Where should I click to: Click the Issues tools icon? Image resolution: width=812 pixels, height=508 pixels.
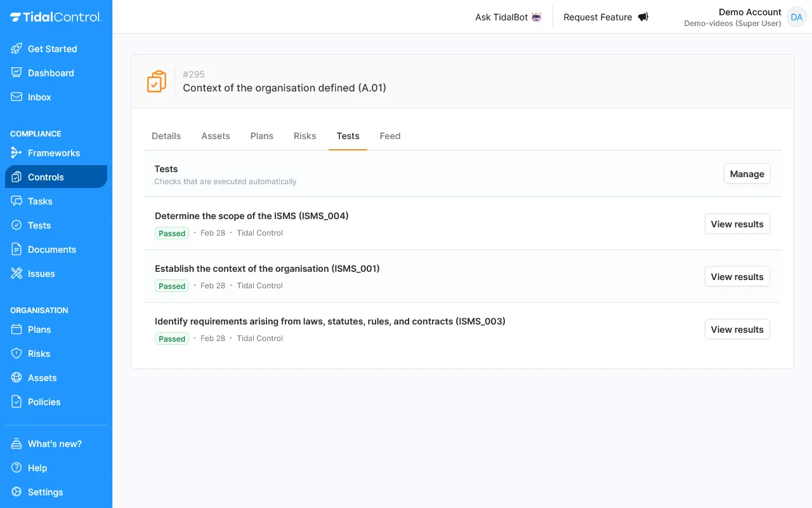tap(16, 274)
